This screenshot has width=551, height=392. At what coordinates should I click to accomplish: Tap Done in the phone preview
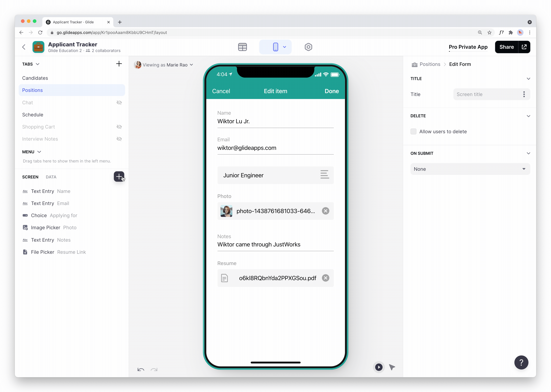point(332,91)
